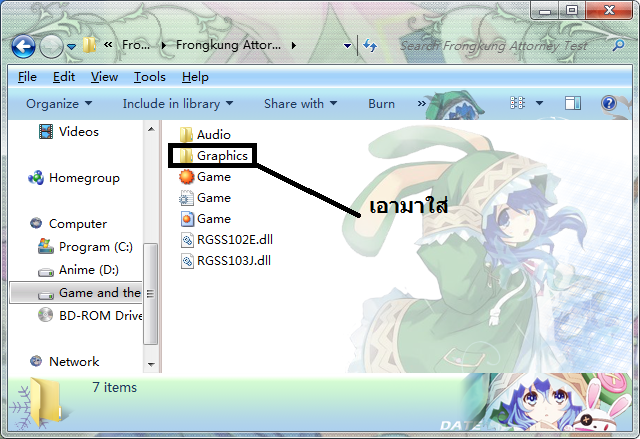This screenshot has height=439, width=640.
Task: Select the 'Game and the' drive
Action: [x=100, y=293]
